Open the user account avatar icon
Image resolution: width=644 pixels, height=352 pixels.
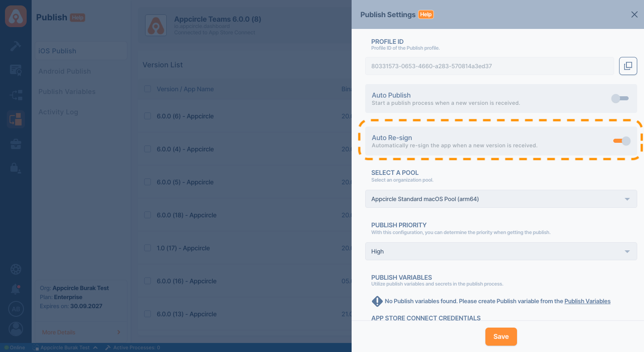[16, 329]
